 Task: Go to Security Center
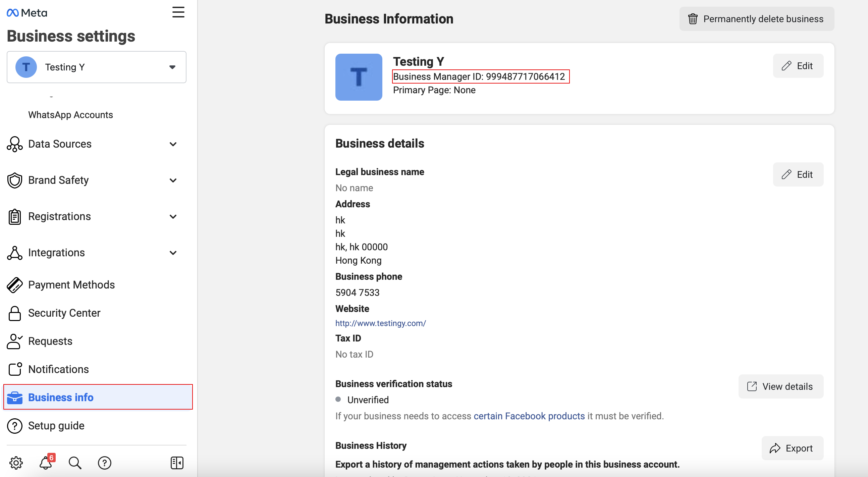[x=64, y=313]
